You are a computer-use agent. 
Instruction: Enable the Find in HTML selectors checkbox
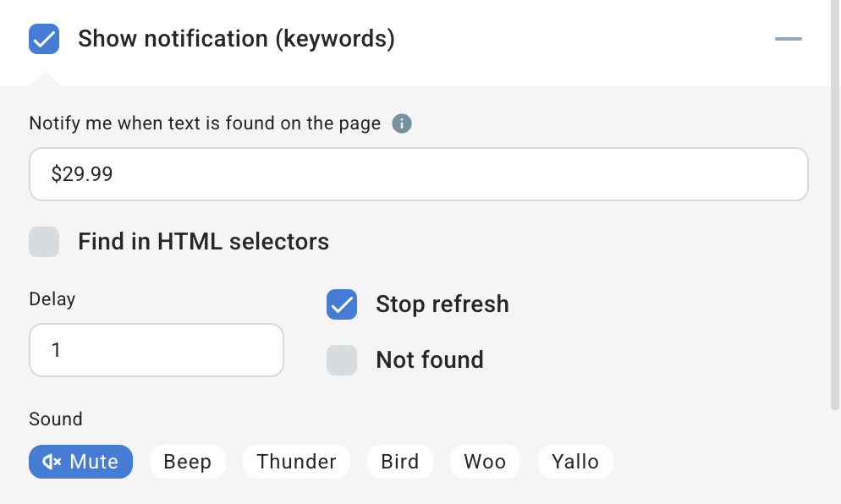pos(44,242)
